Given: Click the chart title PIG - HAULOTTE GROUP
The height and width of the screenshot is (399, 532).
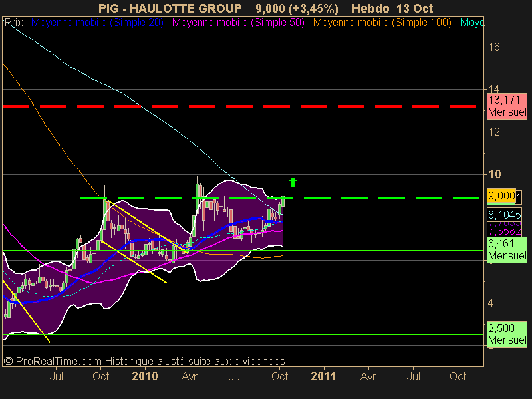Looking at the screenshot, I should pos(170,8).
